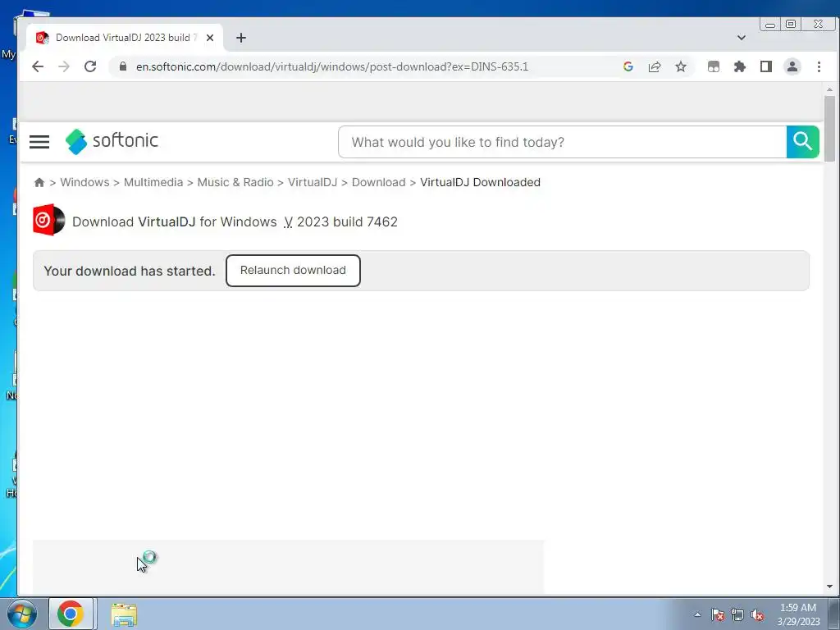Open the VirtualDJ breadcrumb link

click(x=313, y=182)
